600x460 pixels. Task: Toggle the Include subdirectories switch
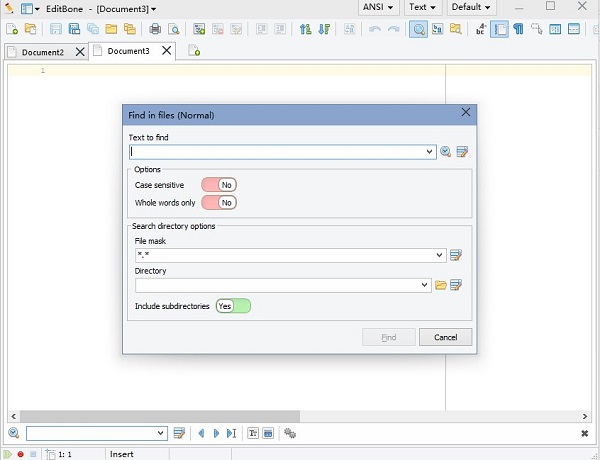coord(233,306)
